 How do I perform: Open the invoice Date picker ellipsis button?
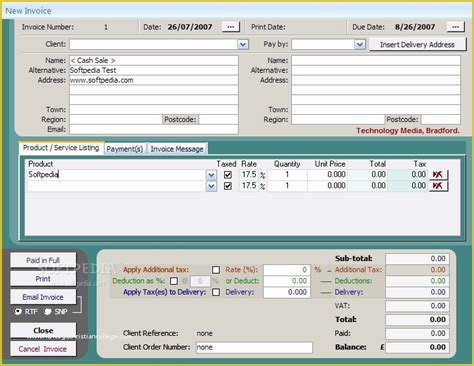point(231,27)
